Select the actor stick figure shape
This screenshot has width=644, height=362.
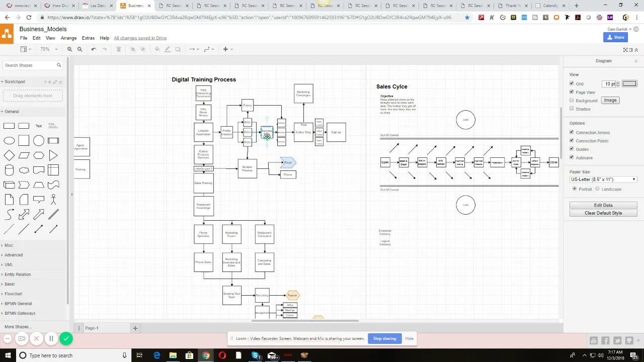point(53,200)
